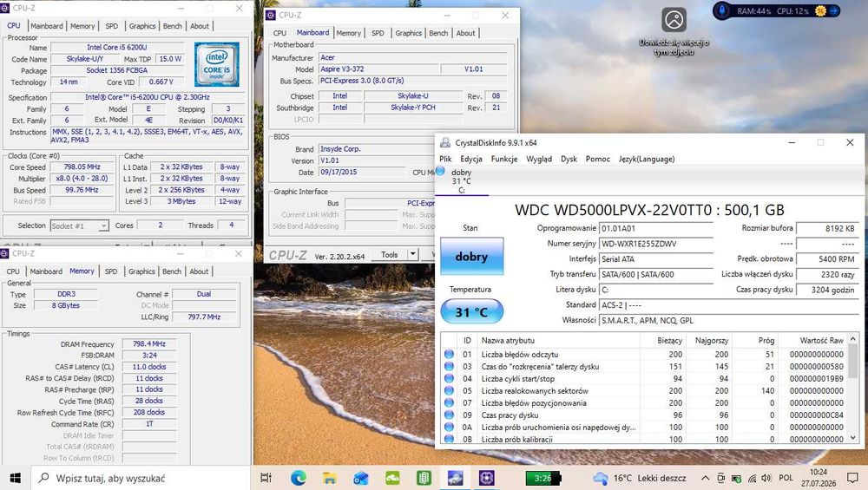Open the clock showing 10:24
The height and width of the screenshot is (490, 868).
point(819,478)
